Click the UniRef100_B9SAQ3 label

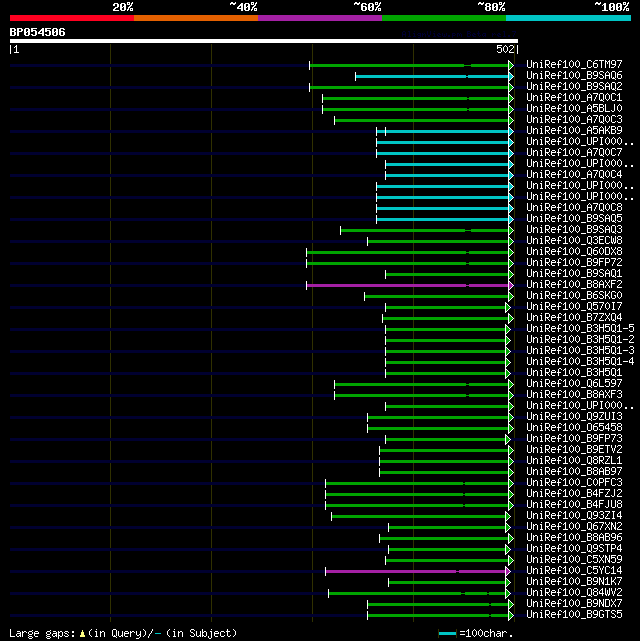[574, 230]
